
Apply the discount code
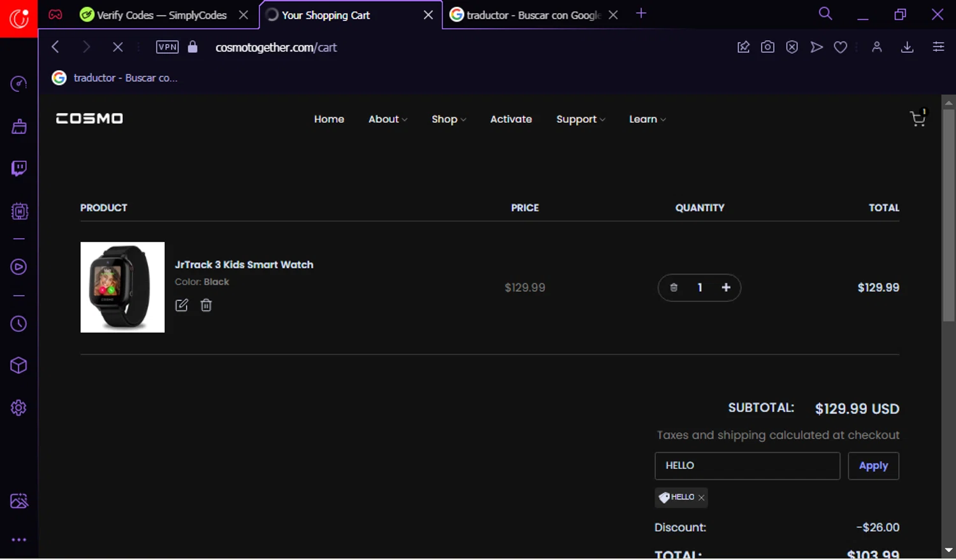(873, 466)
